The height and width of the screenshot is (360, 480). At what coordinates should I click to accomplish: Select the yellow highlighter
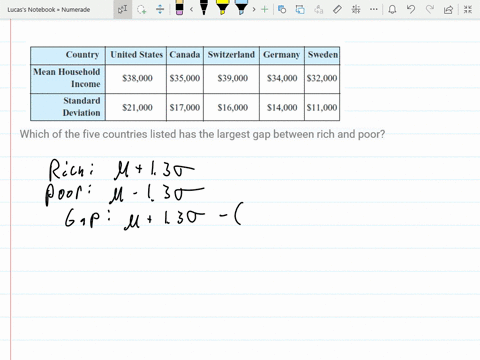222,8
